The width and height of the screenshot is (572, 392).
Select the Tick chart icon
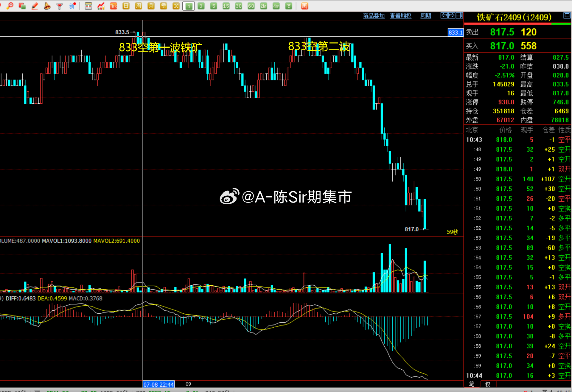pos(113,6)
